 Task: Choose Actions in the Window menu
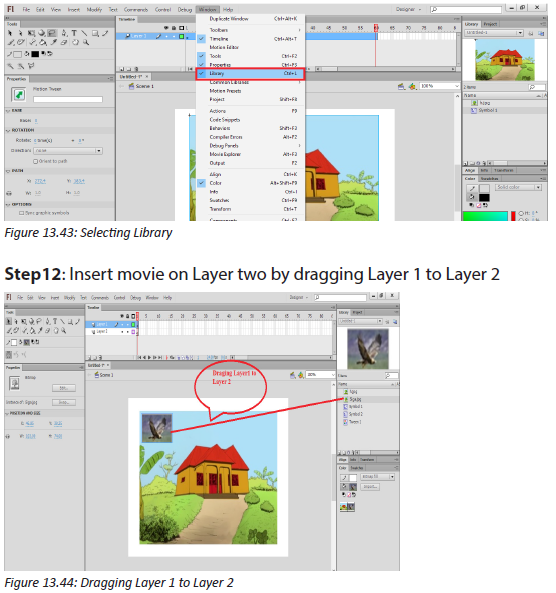click(x=250, y=111)
